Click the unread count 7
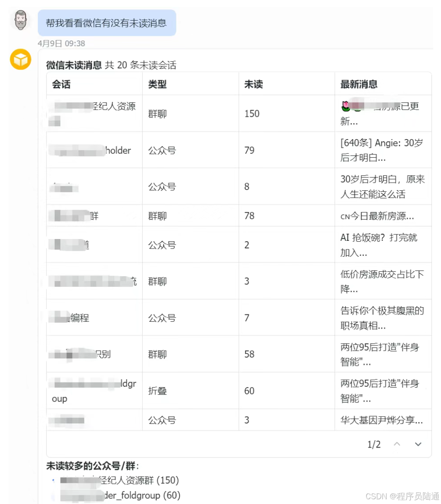Screen dimensions: 441x504 tap(247, 318)
